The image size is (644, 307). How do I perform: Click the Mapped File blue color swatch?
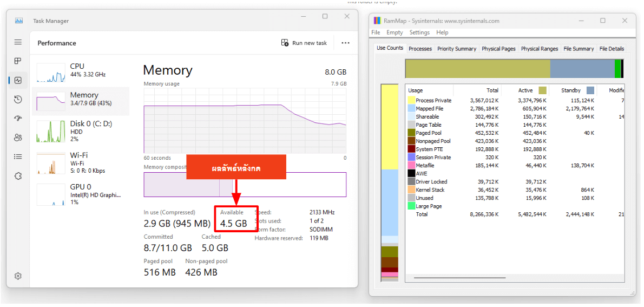[x=411, y=108]
